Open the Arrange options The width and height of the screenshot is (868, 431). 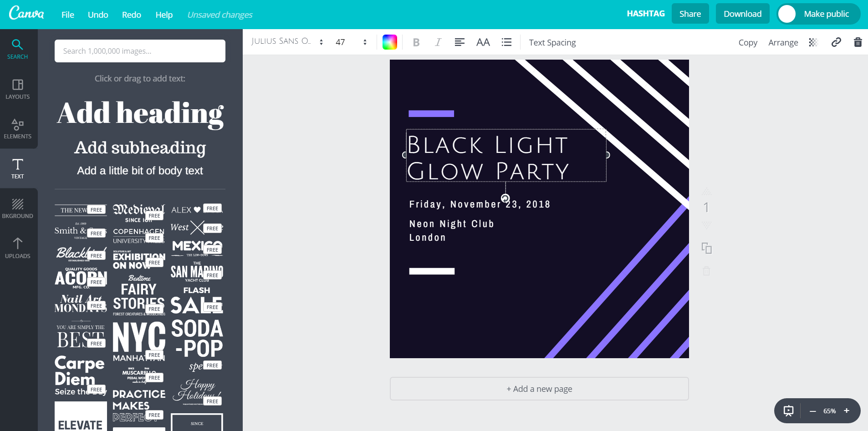(x=783, y=42)
